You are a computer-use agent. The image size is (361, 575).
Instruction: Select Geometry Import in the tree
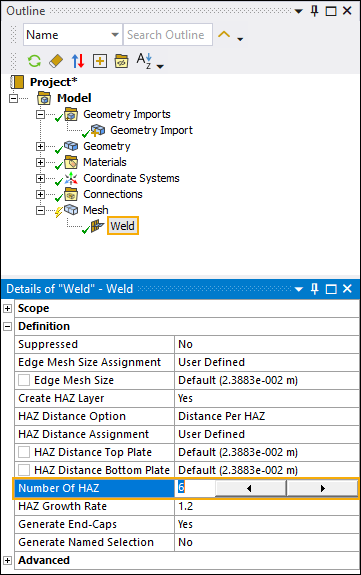point(151,130)
